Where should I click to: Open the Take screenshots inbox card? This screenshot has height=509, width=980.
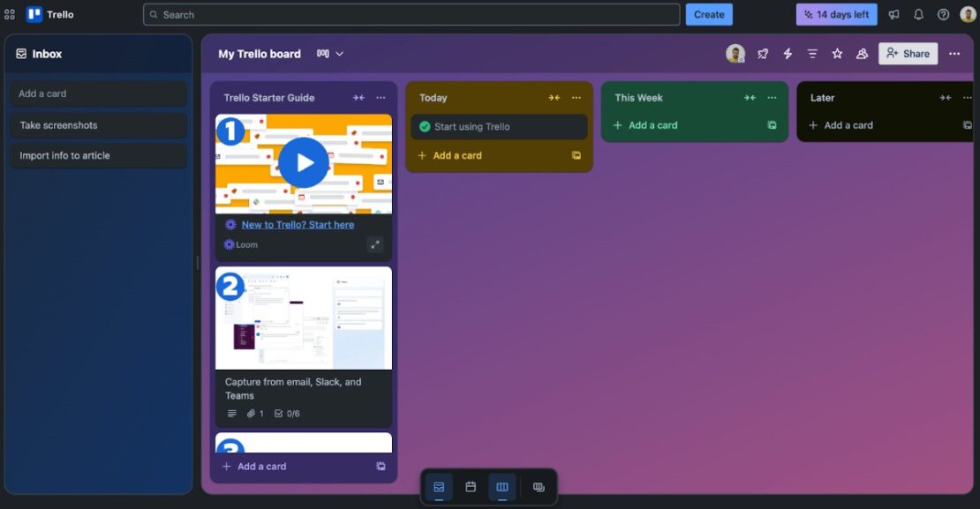(x=99, y=125)
